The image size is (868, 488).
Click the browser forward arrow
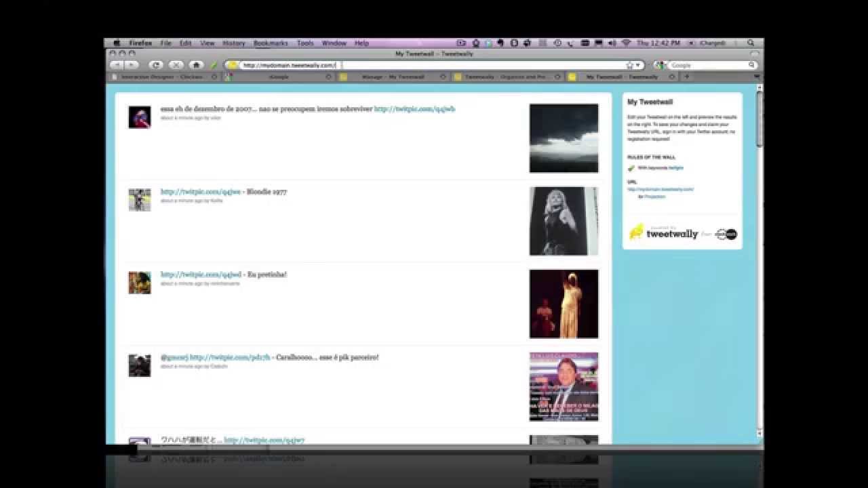coord(131,65)
